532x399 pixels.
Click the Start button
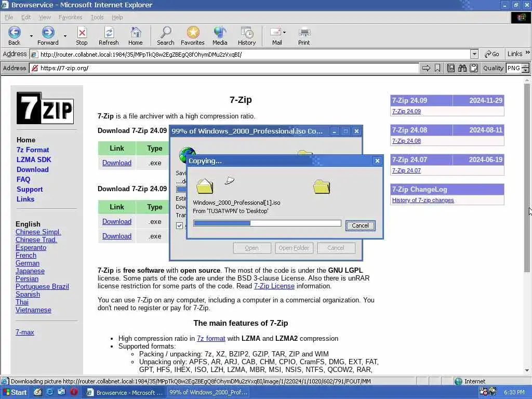click(x=15, y=392)
